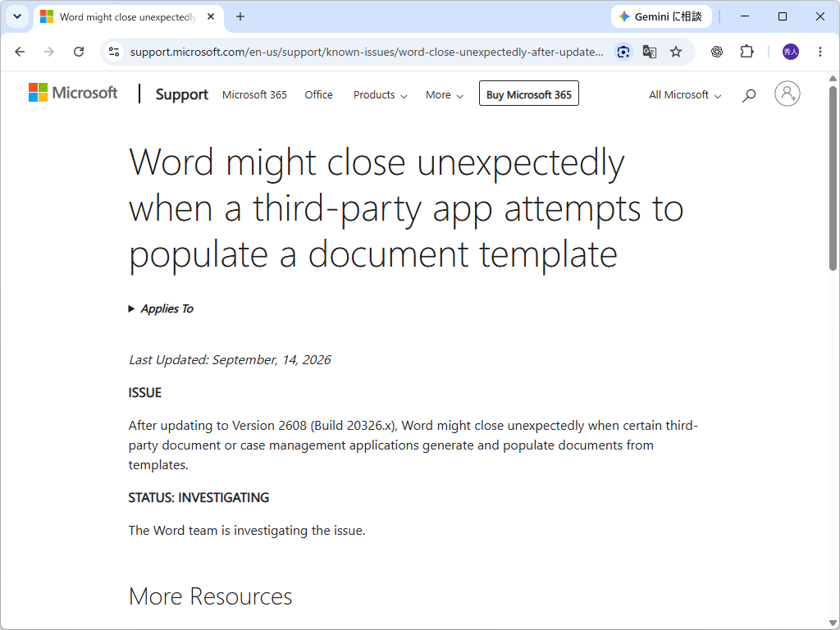Open the site search magnifier
The height and width of the screenshot is (630, 840).
click(748, 95)
